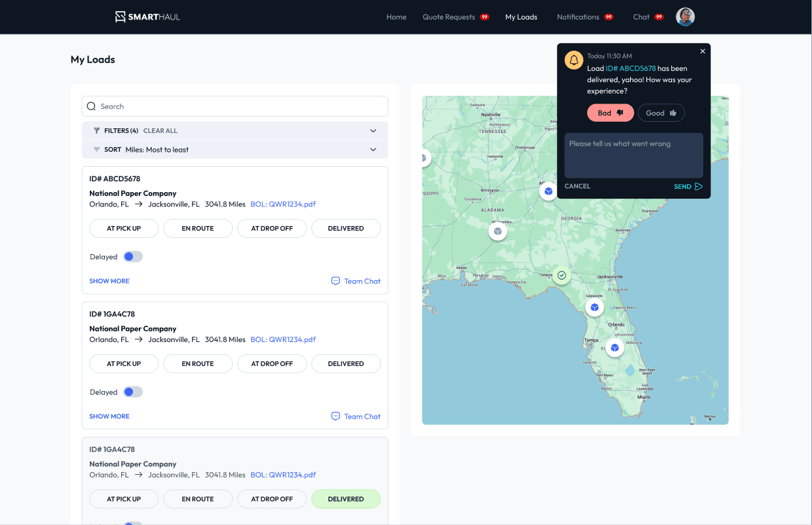Open the Sort Miles dropdown
This screenshot has width=812, height=525.
click(373, 150)
